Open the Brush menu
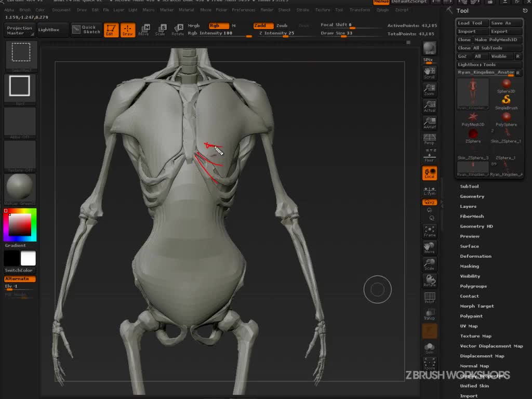Image resolution: width=532 pixels, height=399 pixels. (x=25, y=10)
